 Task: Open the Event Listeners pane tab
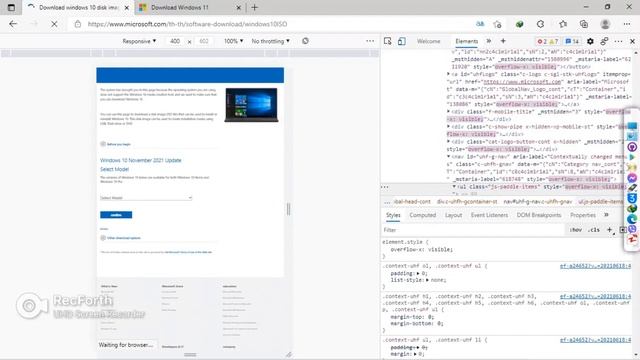tap(489, 215)
